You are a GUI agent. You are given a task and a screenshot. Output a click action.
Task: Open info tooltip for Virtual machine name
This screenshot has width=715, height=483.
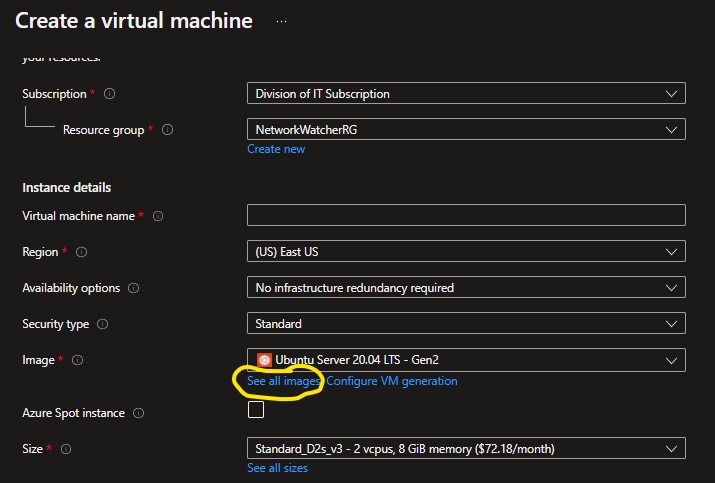[158, 216]
